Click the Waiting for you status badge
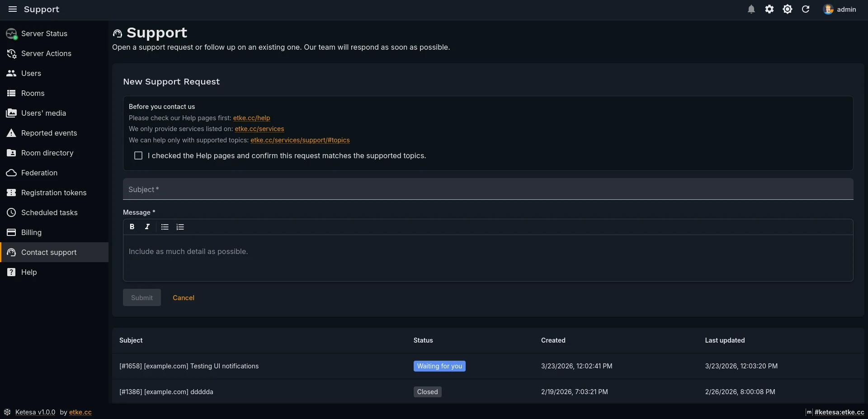 (x=439, y=366)
